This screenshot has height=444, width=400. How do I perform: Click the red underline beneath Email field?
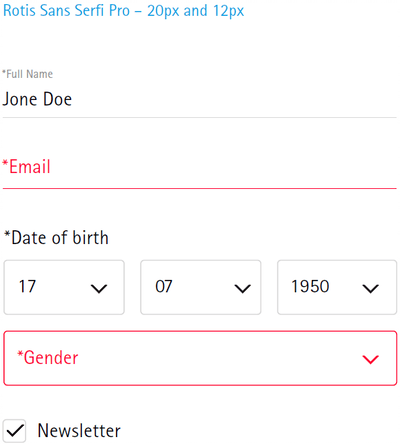[x=199, y=189]
